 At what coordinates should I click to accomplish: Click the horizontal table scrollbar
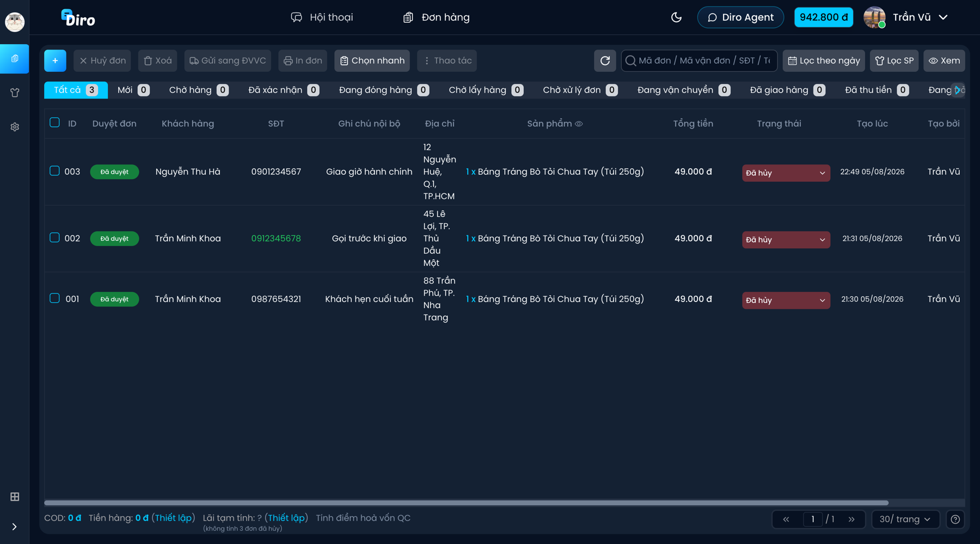466,503
